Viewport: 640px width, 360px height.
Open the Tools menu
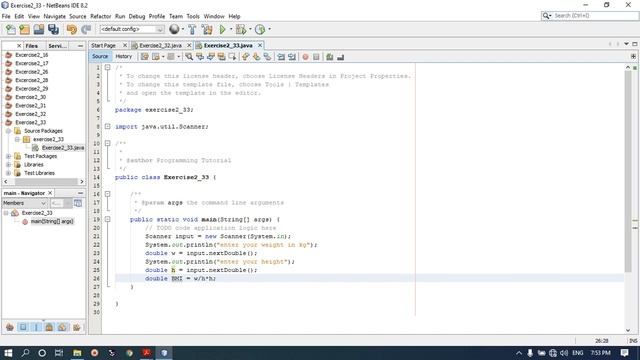[x=193, y=16]
